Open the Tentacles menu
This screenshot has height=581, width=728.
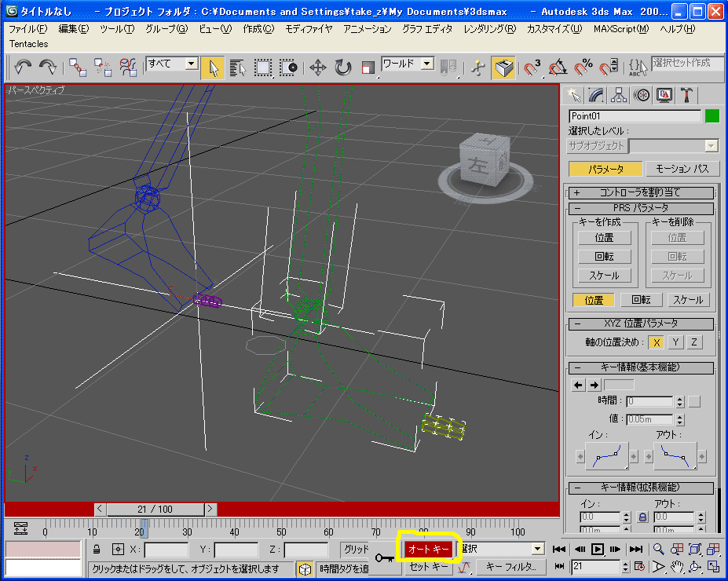coord(29,44)
